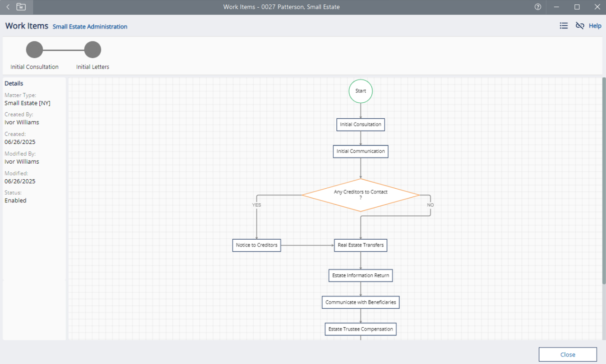Select the Initial Communication workflow box
The height and width of the screenshot is (364, 606).
pyautogui.click(x=360, y=152)
